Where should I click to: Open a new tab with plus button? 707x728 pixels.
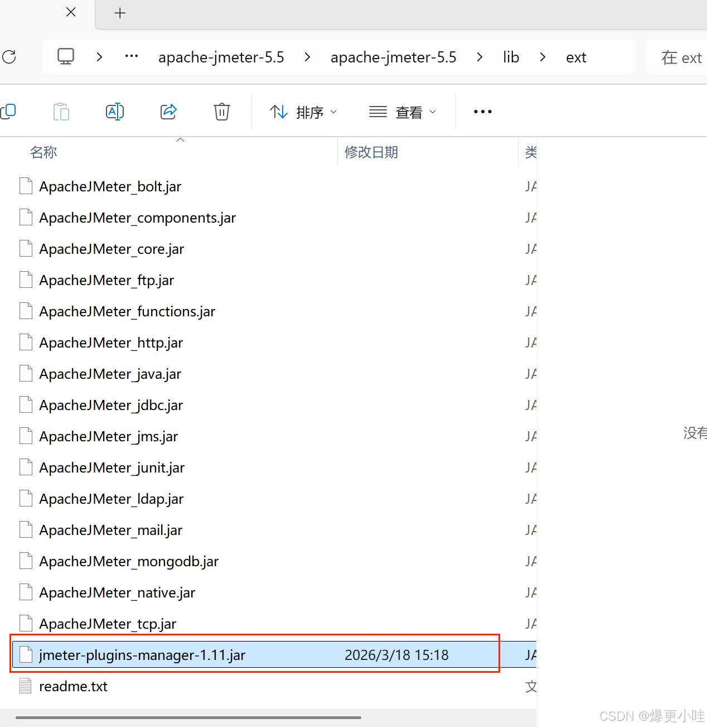click(120, 13)
